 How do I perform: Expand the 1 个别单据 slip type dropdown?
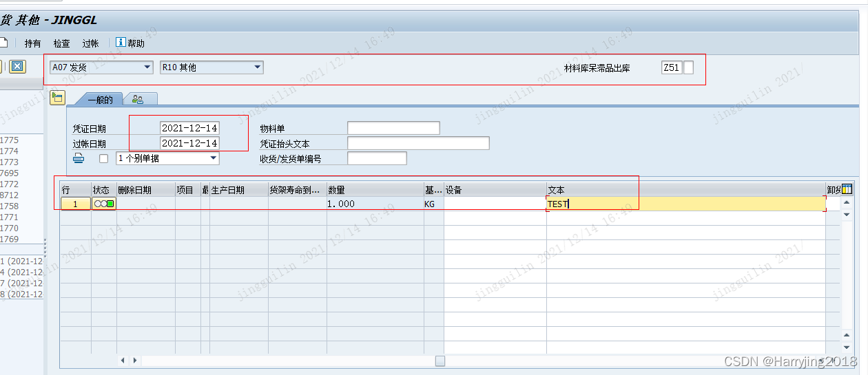(x=167, y=158)
